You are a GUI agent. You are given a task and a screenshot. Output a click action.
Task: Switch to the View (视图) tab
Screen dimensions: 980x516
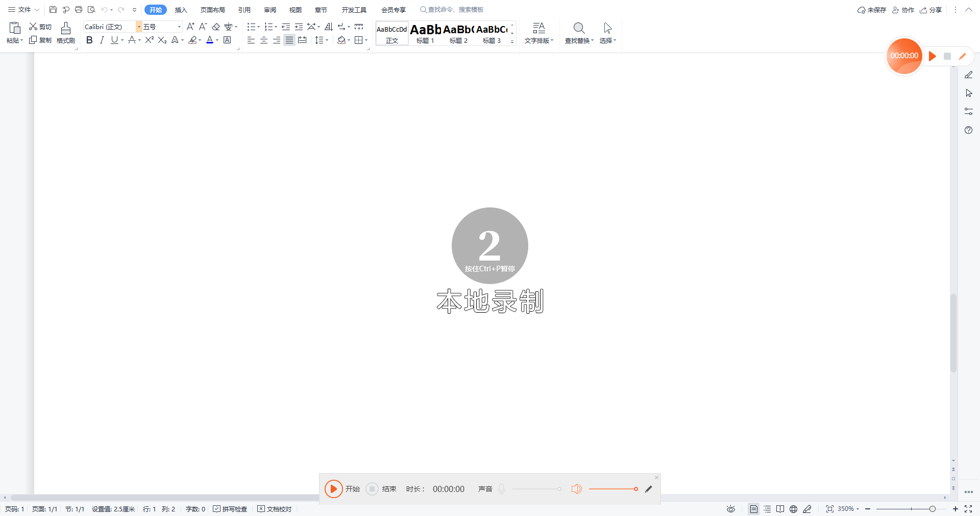point(296,10)
